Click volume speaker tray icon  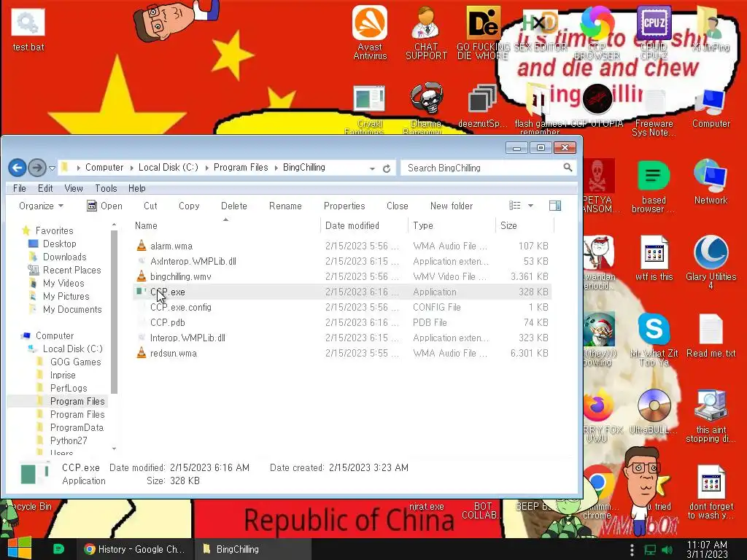(x=667, y=550)
